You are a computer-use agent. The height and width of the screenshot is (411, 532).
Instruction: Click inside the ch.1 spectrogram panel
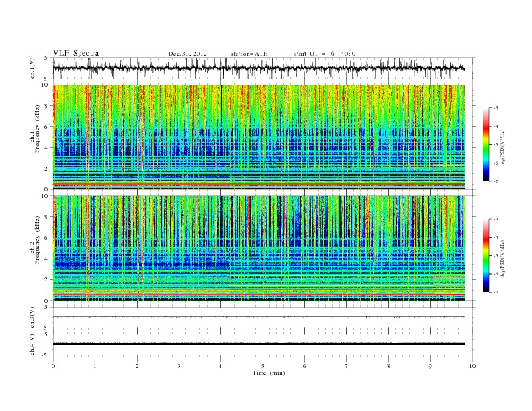coord(259,137)
